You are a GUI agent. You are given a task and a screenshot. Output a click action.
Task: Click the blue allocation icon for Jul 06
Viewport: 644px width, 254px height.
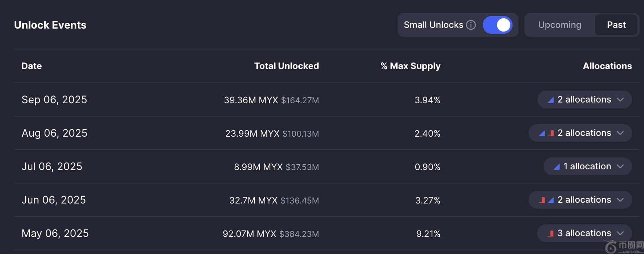click(x=557, y=167)
